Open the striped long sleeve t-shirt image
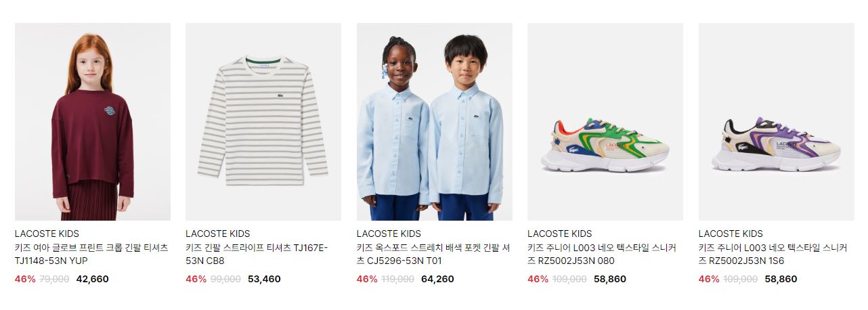 click(263, 122)
